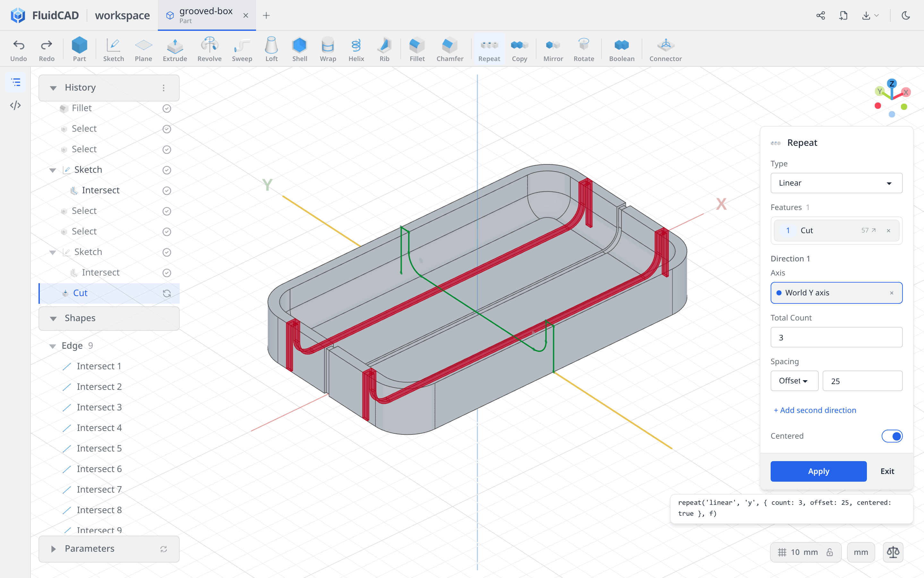The width and height of the screenshot is (924, 578).
Task: Select the Wrap tool
Action: (x=328, y=50)
